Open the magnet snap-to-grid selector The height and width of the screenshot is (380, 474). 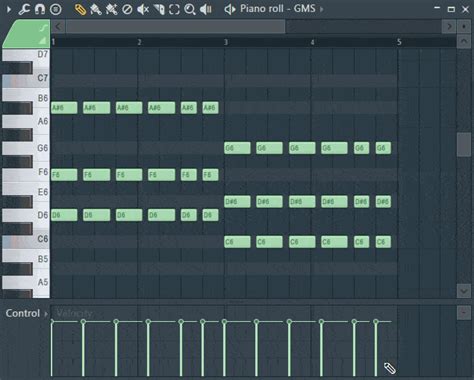(40, 9)
